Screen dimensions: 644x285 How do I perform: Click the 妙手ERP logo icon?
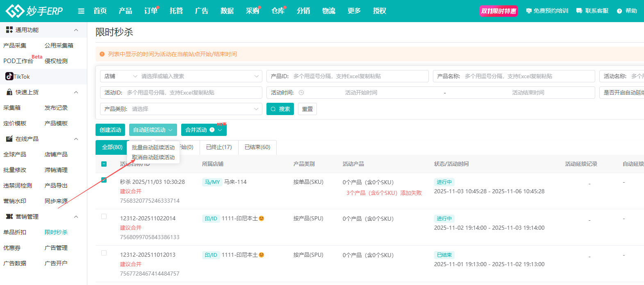15,11
